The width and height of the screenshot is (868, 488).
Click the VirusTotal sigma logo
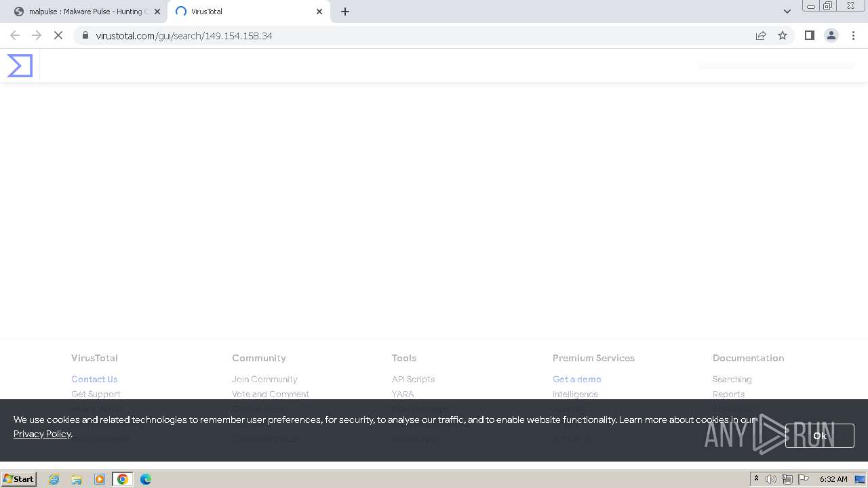[20, 66]
